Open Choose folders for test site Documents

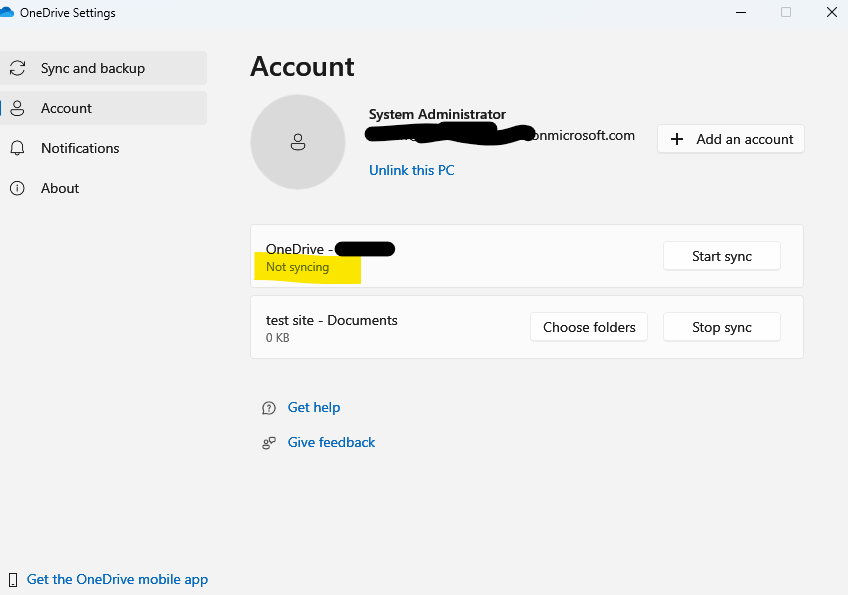coord(588,326)
